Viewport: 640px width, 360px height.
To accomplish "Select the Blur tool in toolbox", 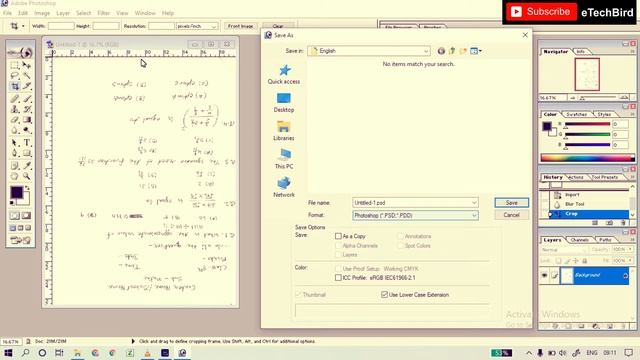I will [15, 130].
